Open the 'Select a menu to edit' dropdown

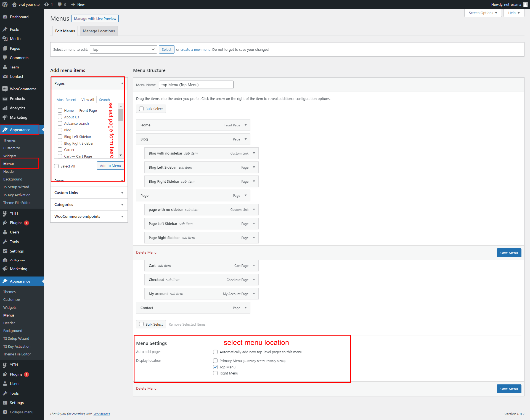123,49
